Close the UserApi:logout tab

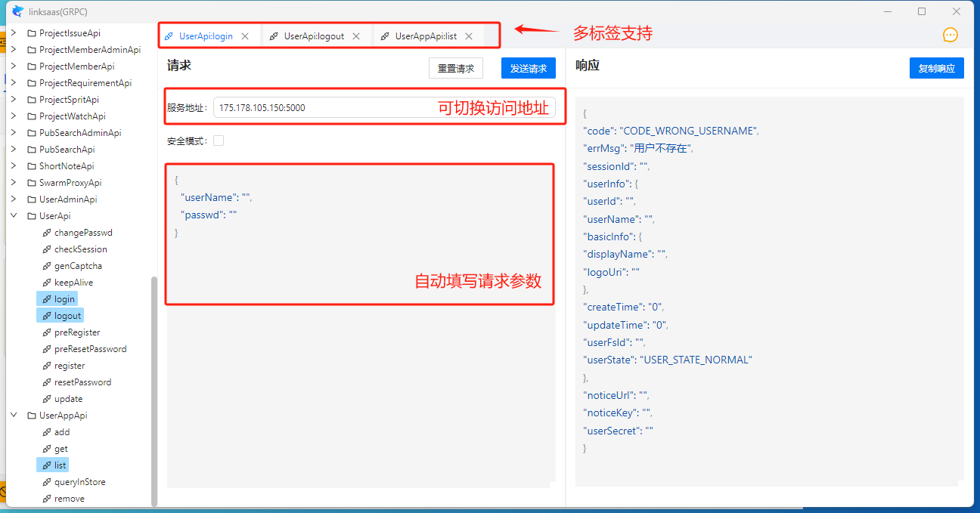356,36
